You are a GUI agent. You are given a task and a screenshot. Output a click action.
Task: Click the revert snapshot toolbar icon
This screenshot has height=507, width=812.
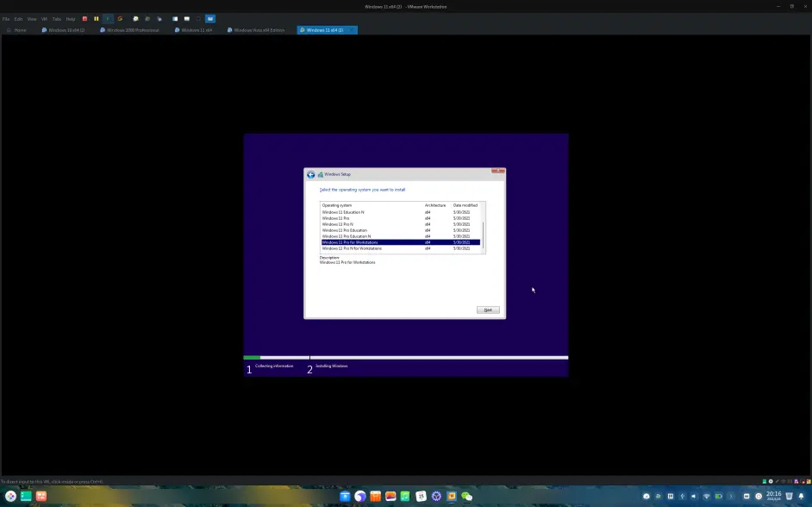pyautogui.click(x=147, y=19)
